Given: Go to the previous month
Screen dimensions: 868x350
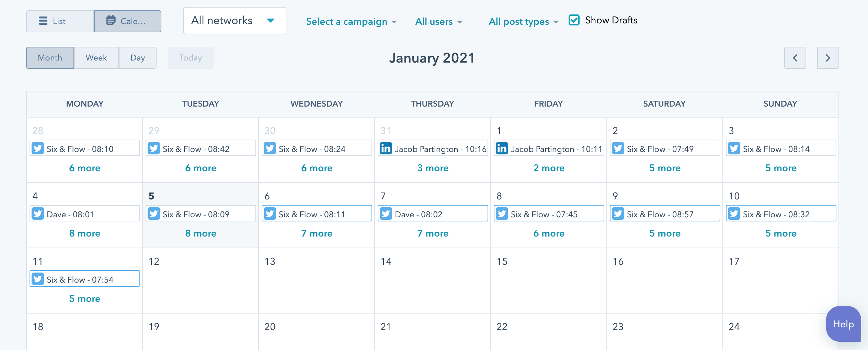Looking at the screenshot, I should [x=795, y=58].
